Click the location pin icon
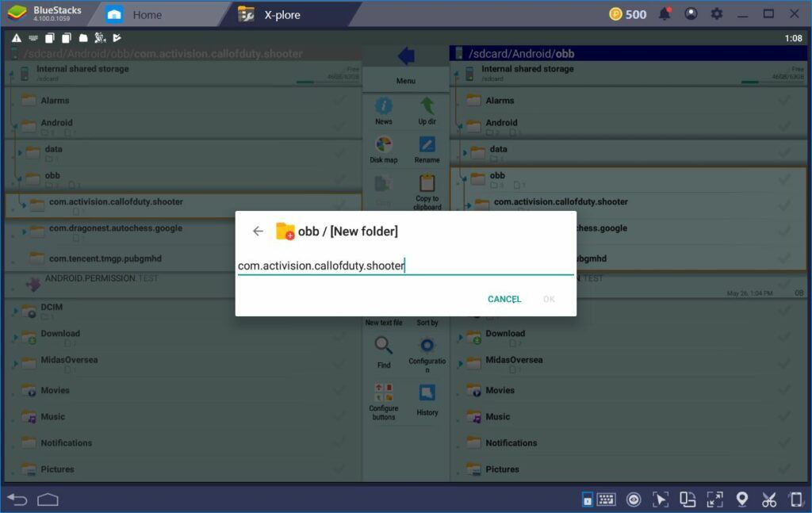This screenshot has height=513, width=812. click(x=742, y=499)
